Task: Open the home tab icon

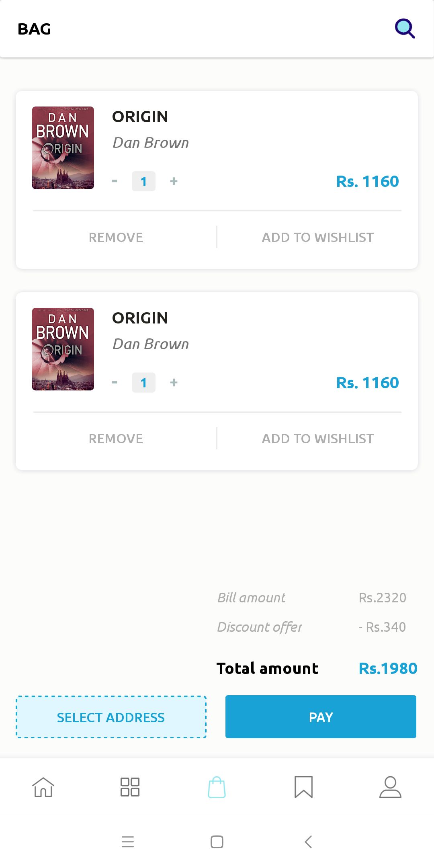Action: click(x=43, y=787)
